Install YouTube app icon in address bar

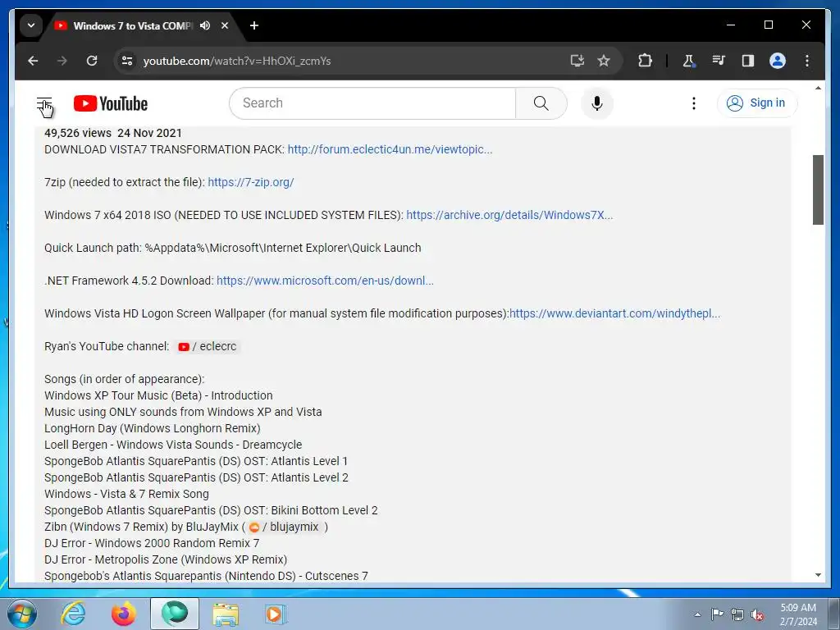tap(577, 61)
